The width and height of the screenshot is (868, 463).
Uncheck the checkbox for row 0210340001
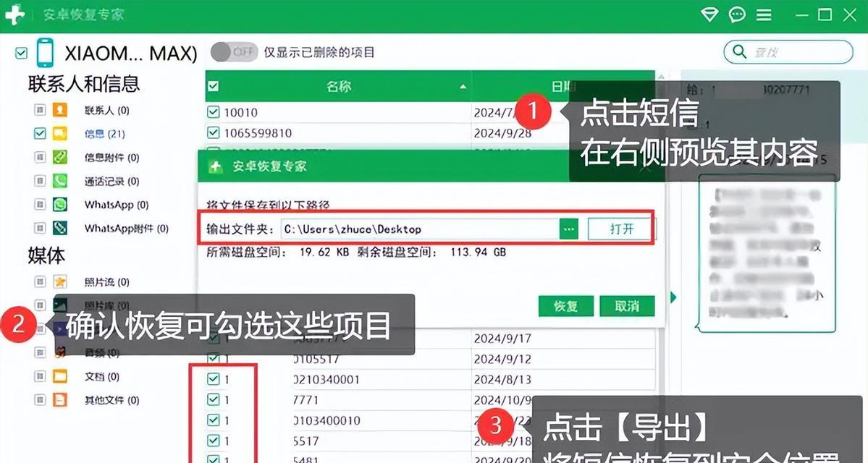click(213, 379)
